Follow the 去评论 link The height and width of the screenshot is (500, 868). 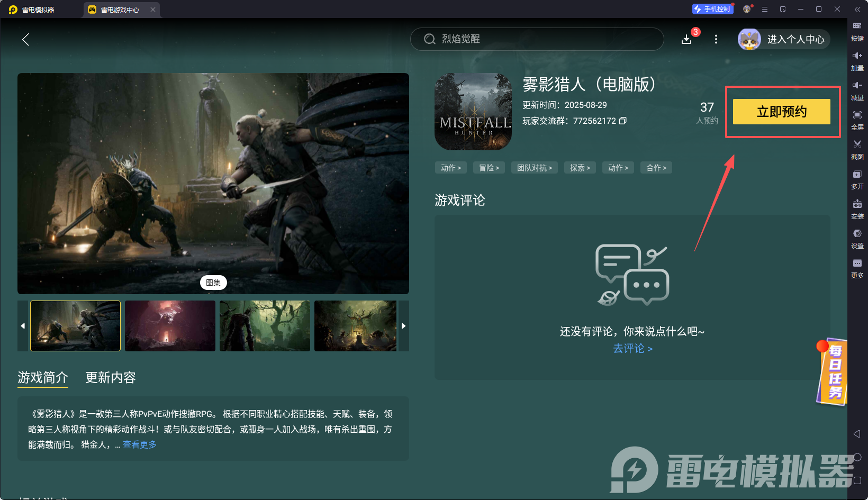pos(632,348)
